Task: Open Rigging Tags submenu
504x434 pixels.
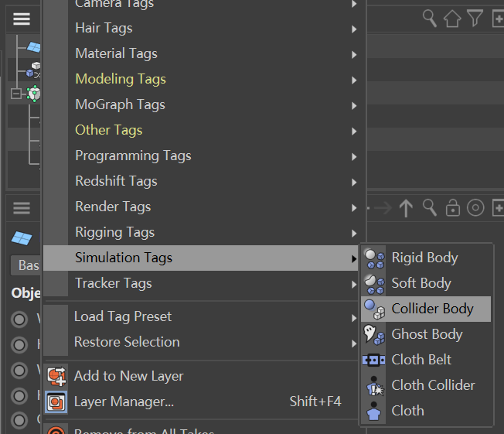Action: point(200,232)
